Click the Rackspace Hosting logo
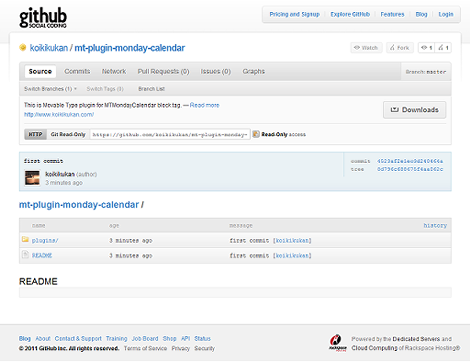 (337, 343)
